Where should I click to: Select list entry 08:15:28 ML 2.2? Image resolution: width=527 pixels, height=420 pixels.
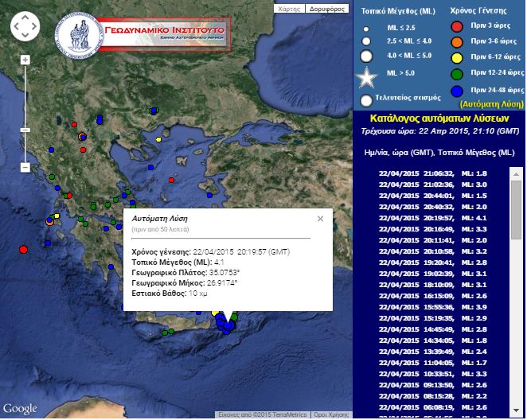coord(432,396)
